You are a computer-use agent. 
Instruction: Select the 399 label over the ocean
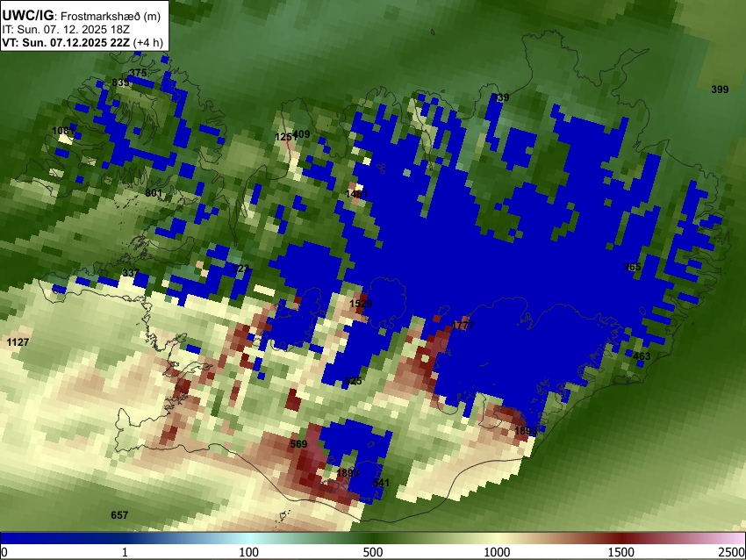click(720, 90)
